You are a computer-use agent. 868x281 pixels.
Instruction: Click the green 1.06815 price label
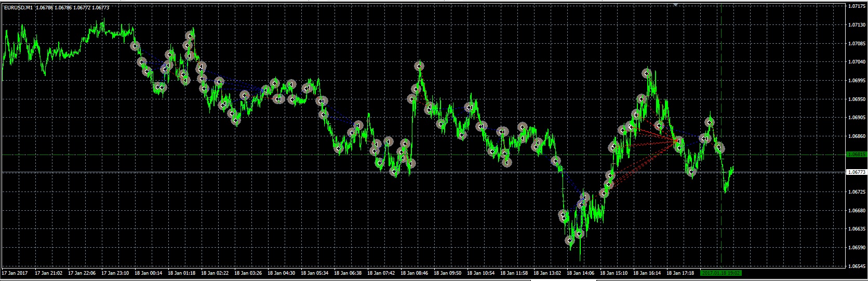(856, 155)
